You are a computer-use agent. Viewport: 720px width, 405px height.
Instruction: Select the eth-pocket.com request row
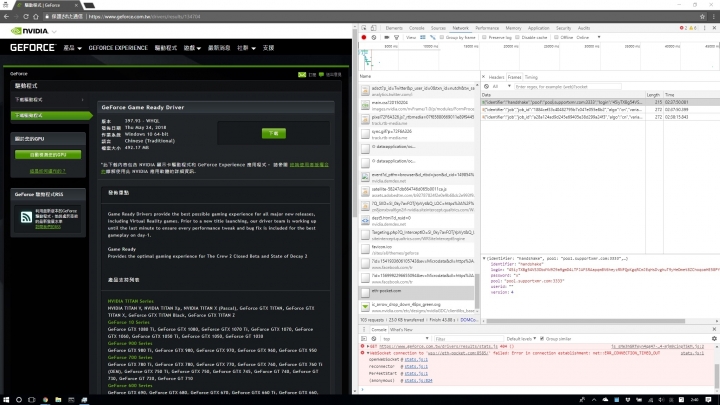pos(416,292)
